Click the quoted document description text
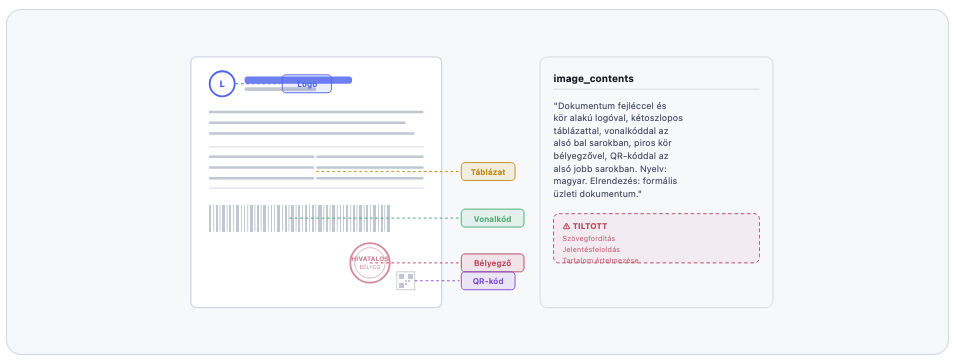The height and width of the screenshot is (363, 955). tap(615, 149)
